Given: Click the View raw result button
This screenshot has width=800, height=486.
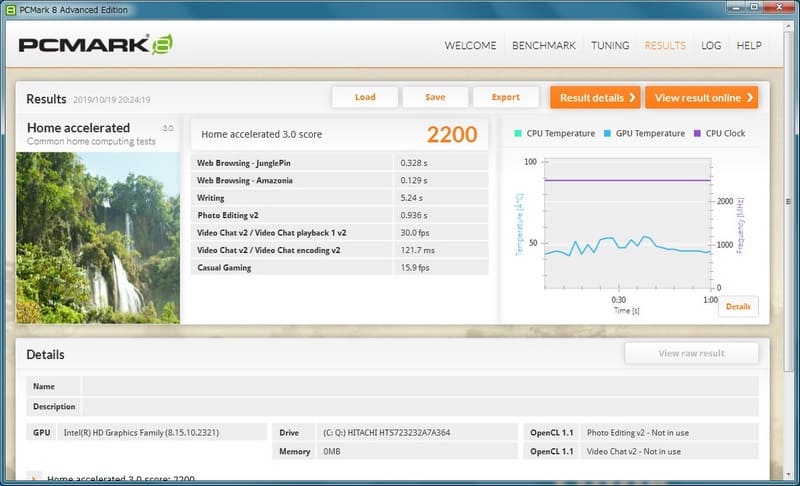Looking at the screenshot, I should (x=691, y=353).
